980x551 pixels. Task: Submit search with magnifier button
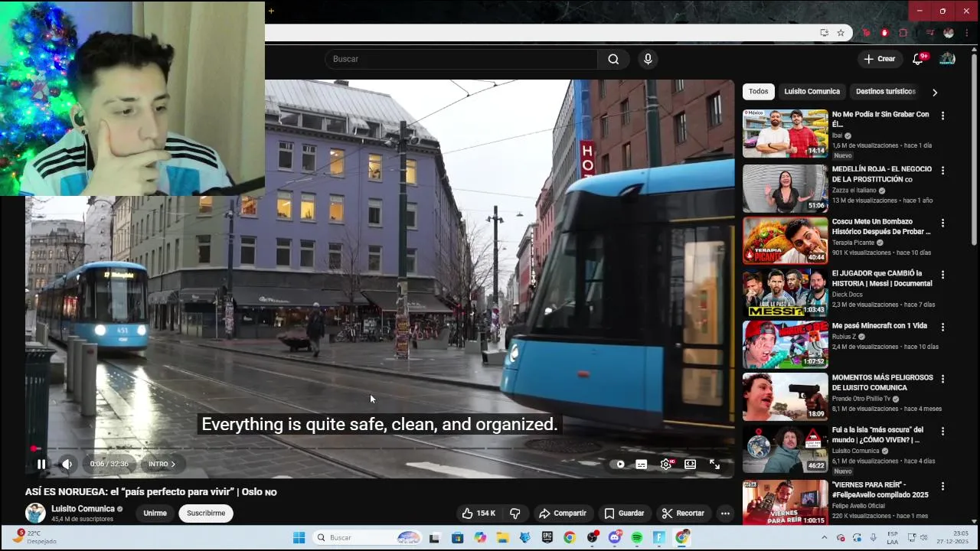click(613, 59)
